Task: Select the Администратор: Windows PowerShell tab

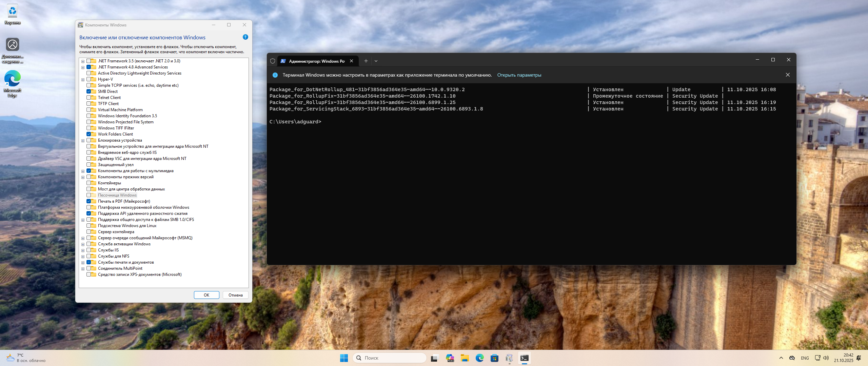Action: (316, 61)
